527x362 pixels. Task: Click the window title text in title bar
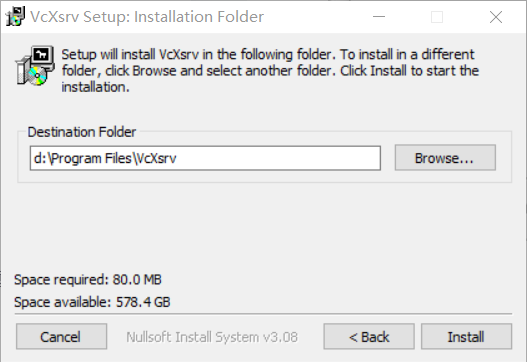[147, 16]
